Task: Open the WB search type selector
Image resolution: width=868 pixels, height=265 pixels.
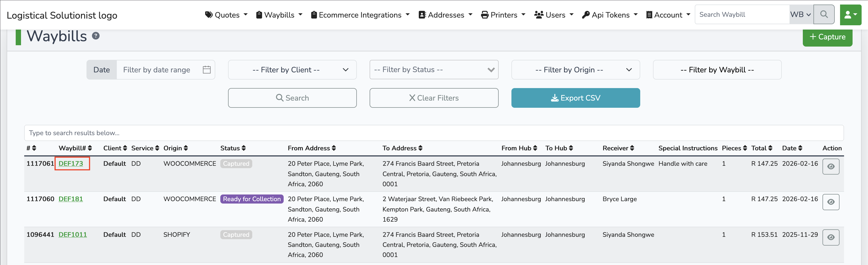Action: click(801, 14)
